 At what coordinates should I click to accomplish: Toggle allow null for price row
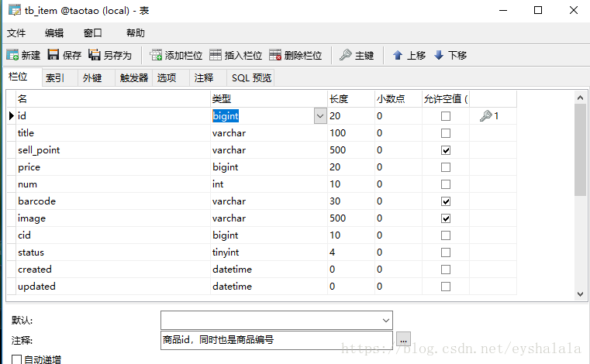pos(446,167)
